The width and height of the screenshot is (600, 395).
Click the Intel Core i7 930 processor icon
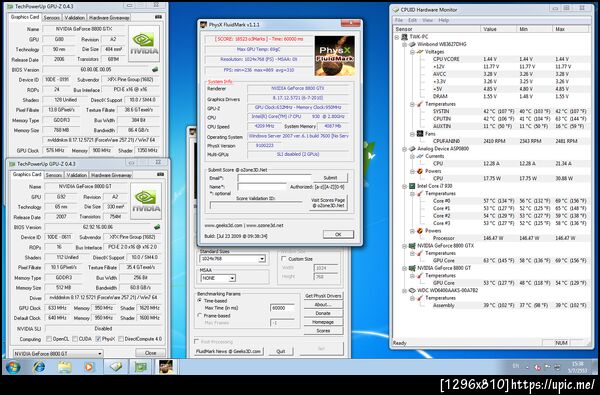click(x=412, y=186)
